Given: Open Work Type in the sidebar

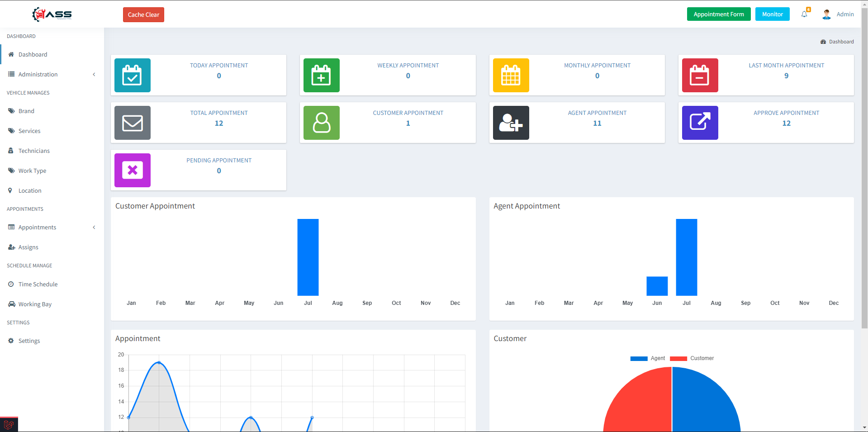Looking at the screenshot, I should coord(52,171).
